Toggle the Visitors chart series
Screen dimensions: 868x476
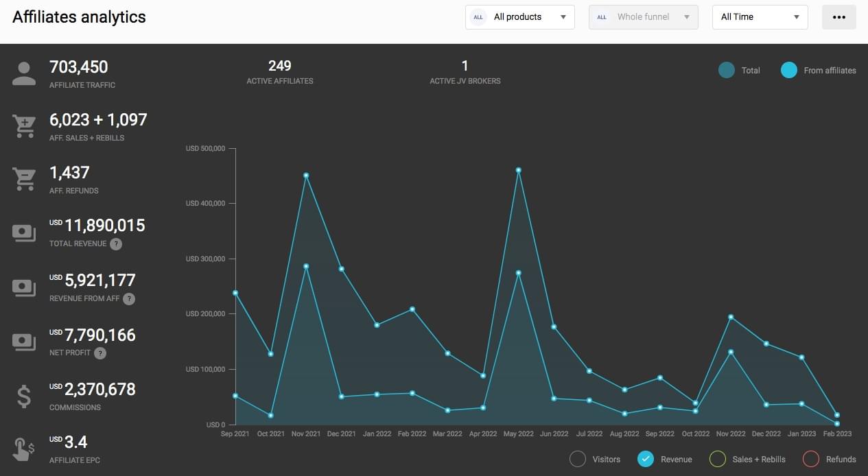point(578,459)
